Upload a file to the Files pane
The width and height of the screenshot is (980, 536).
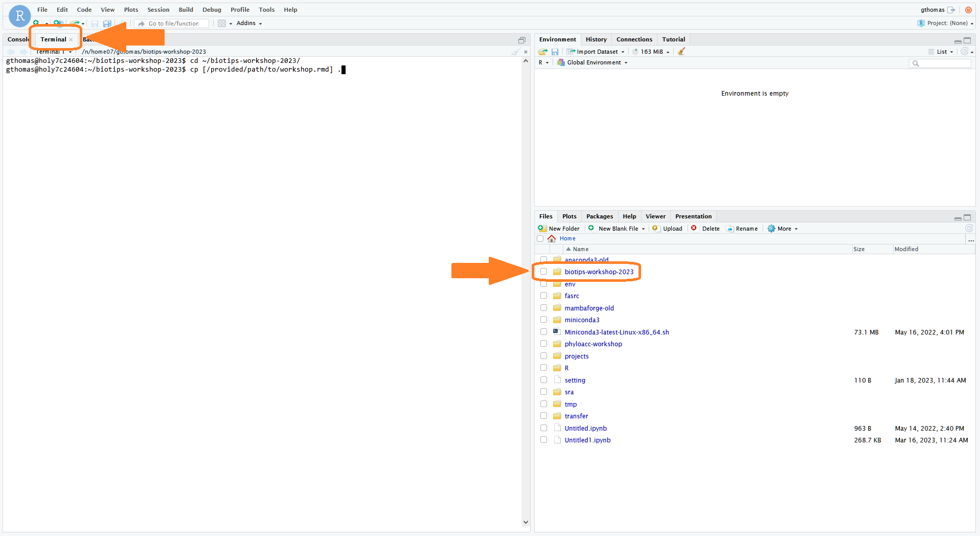(667, 228)
